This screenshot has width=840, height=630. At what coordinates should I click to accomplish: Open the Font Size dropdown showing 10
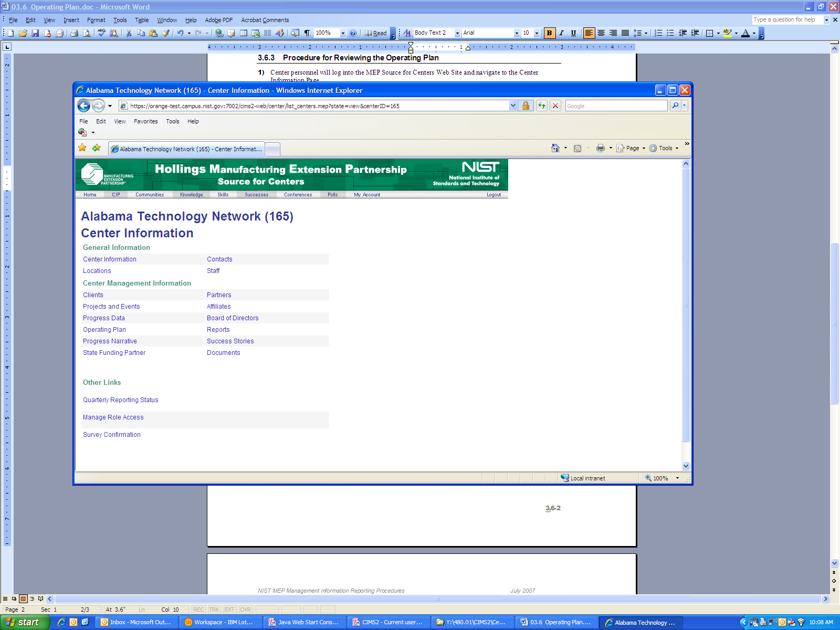(537, 33)
